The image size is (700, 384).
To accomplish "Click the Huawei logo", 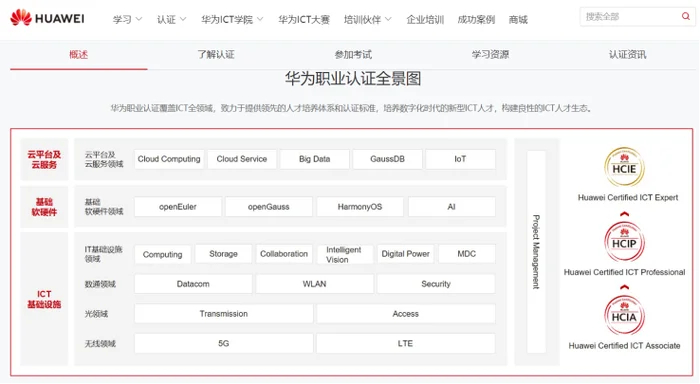I will 47,18.
